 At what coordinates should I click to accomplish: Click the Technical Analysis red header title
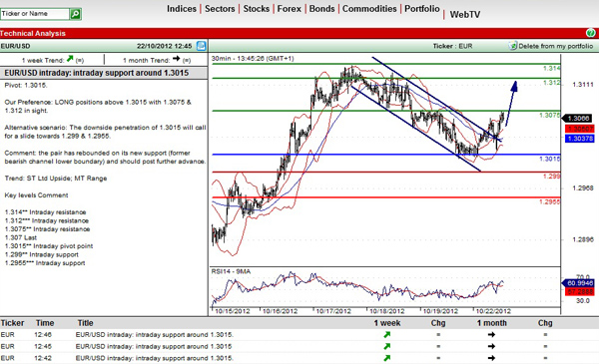point(33,33)
